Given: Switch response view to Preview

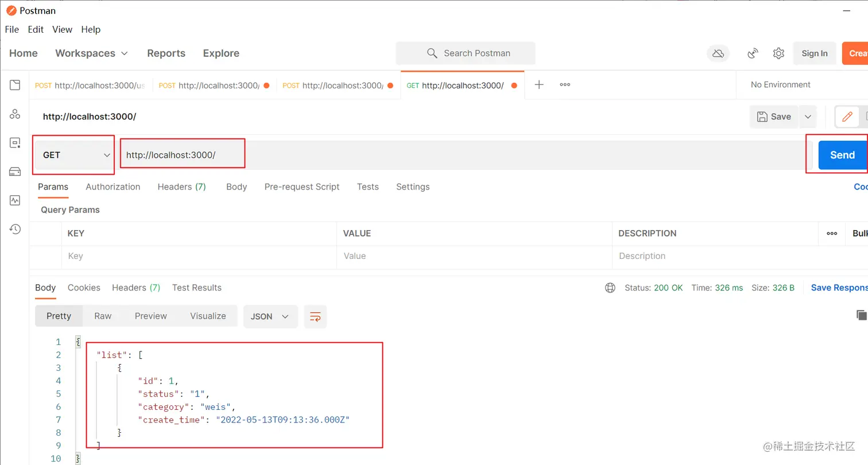Looking at the screenshot, I should coord(151,316).
